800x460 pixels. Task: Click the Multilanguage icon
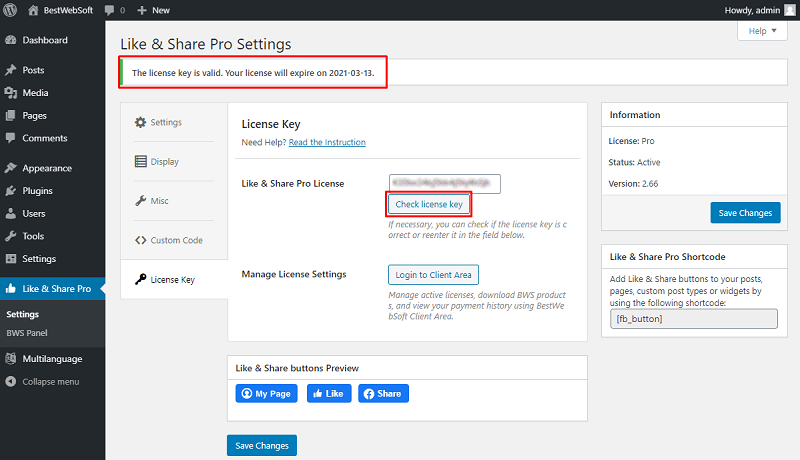coord(11,359)
